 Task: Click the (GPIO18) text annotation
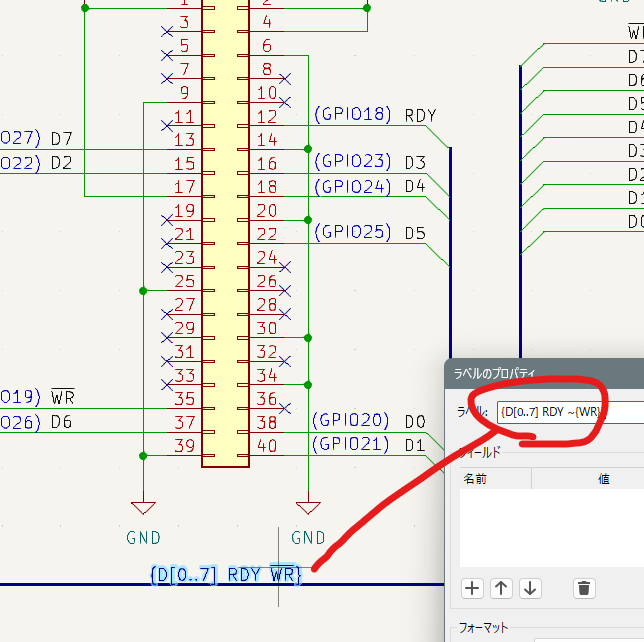click(x=353, y=115)
